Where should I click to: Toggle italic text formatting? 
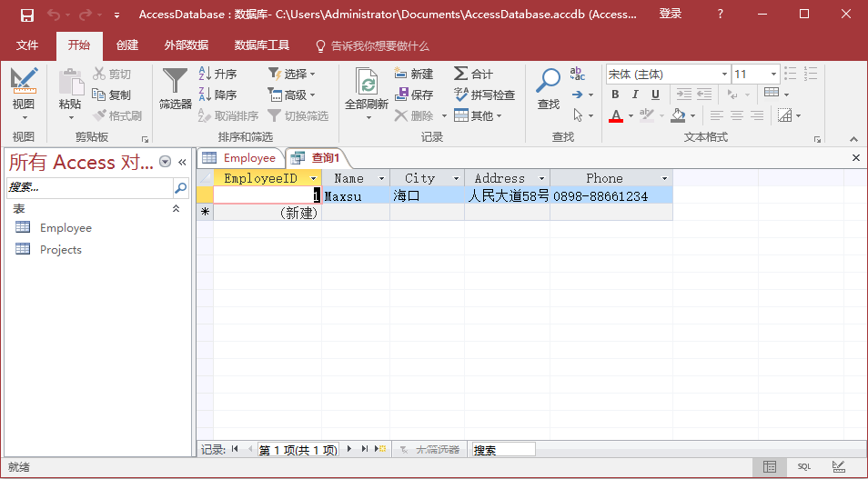(x=635, y=95)
